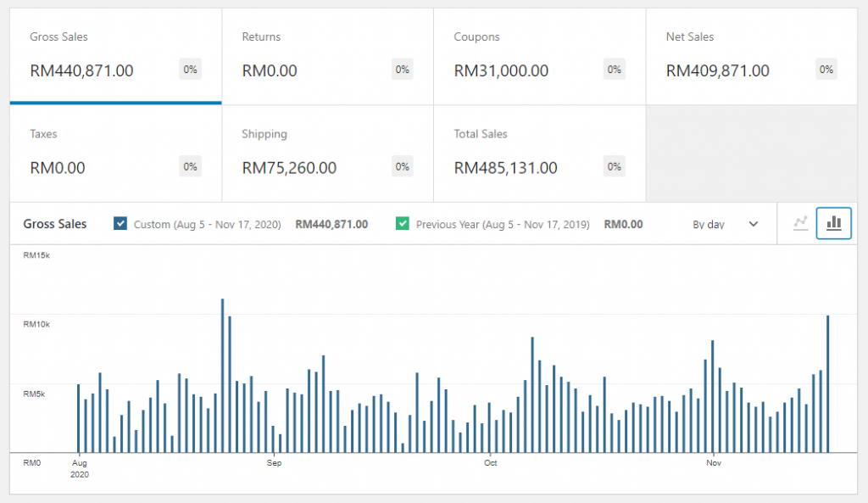Select the Total Sales summary tab

click(x=540, y=154)
